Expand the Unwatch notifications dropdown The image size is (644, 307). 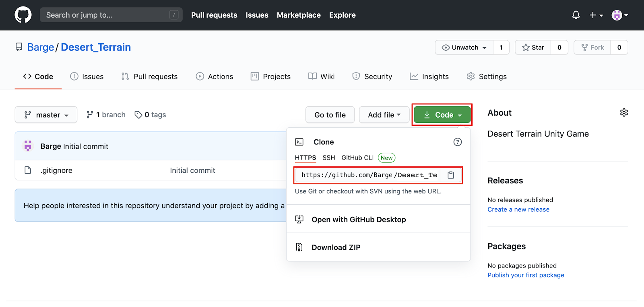coord(464,48)
